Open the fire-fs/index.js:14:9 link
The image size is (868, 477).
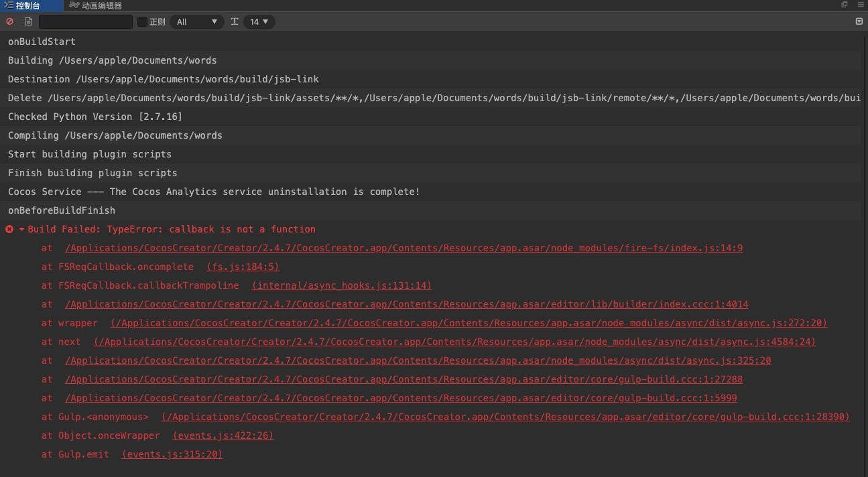[404, 248]
